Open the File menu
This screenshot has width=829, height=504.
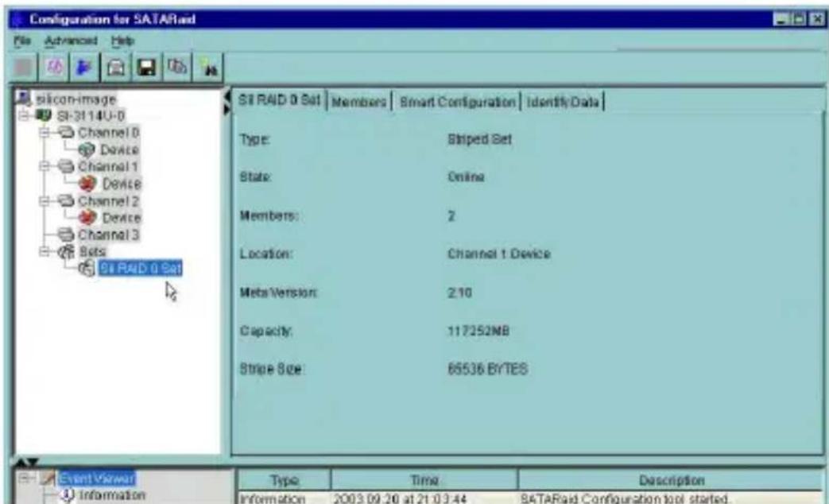[x=22, y=41]
